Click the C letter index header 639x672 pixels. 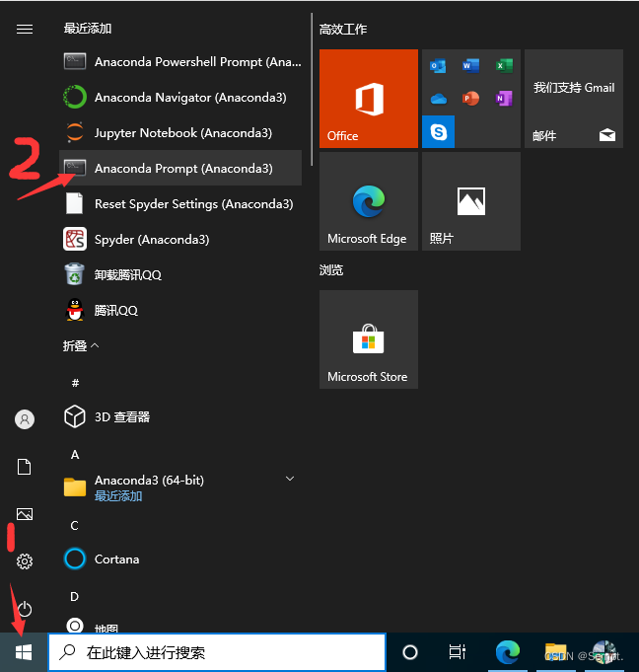coord(75,526)
